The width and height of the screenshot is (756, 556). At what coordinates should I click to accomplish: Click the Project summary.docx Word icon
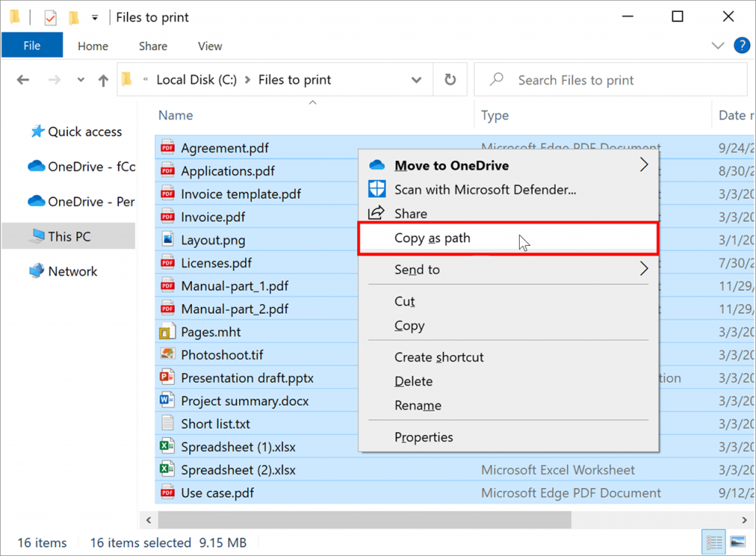tap(168, 401)
